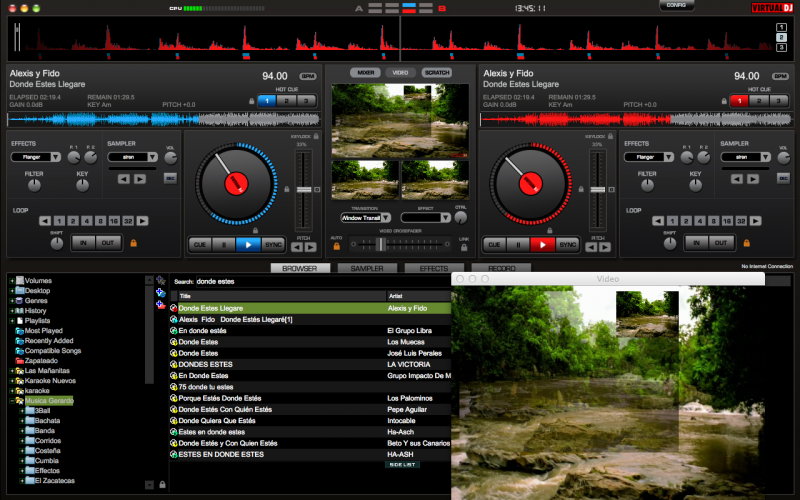This screenshot has height=500, width=800.
Task: Switch to the SCRATCH panel
Action: [437, 72]
